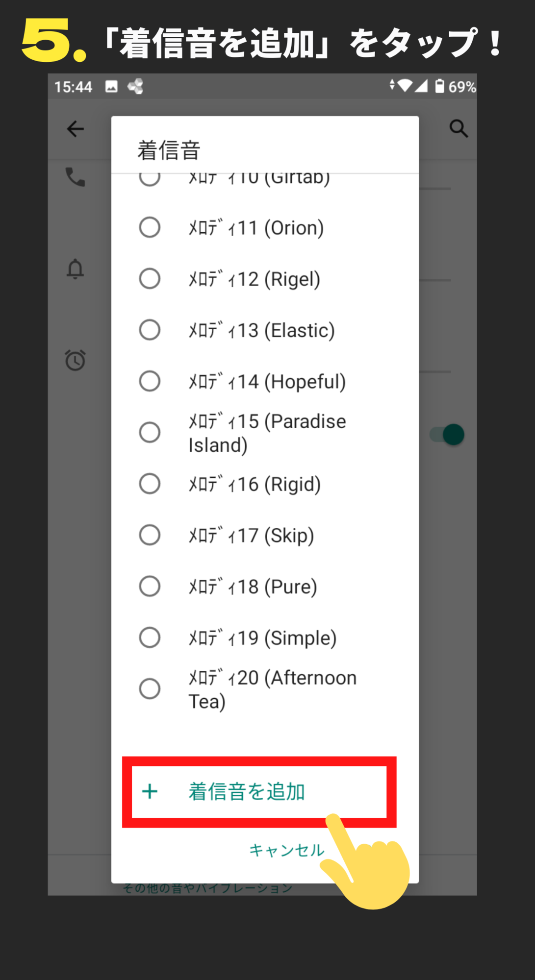Tap the image notification icon in status bar

pyautogui.click(x=111, y=87)
